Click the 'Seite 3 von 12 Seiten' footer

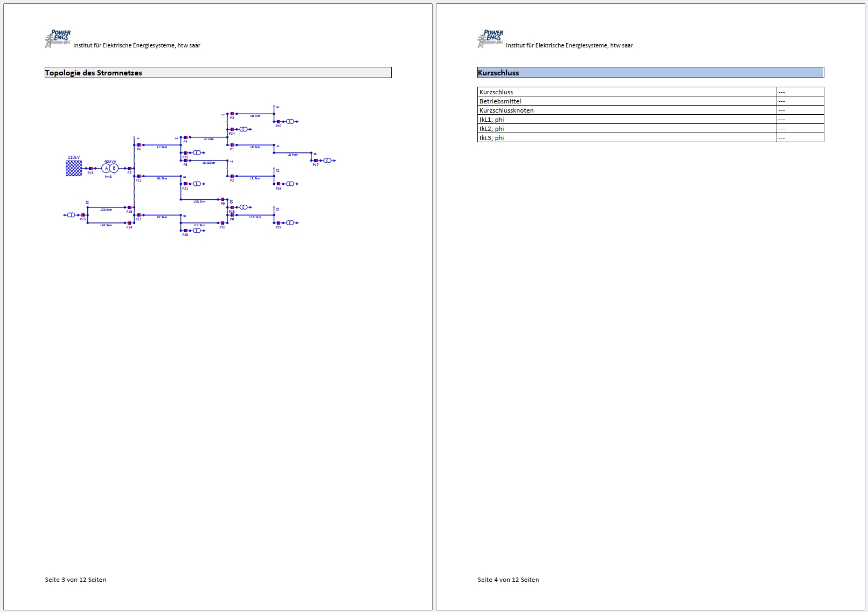(75, 580)
